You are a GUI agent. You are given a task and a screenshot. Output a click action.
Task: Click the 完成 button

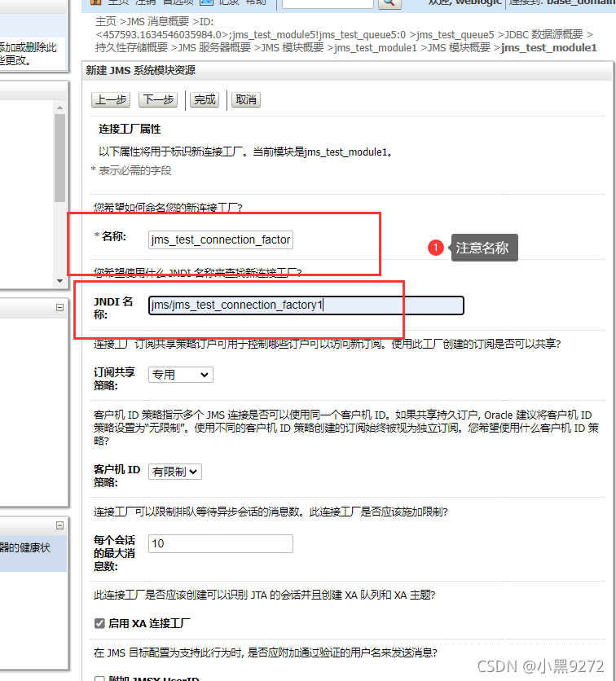point(205,100)
